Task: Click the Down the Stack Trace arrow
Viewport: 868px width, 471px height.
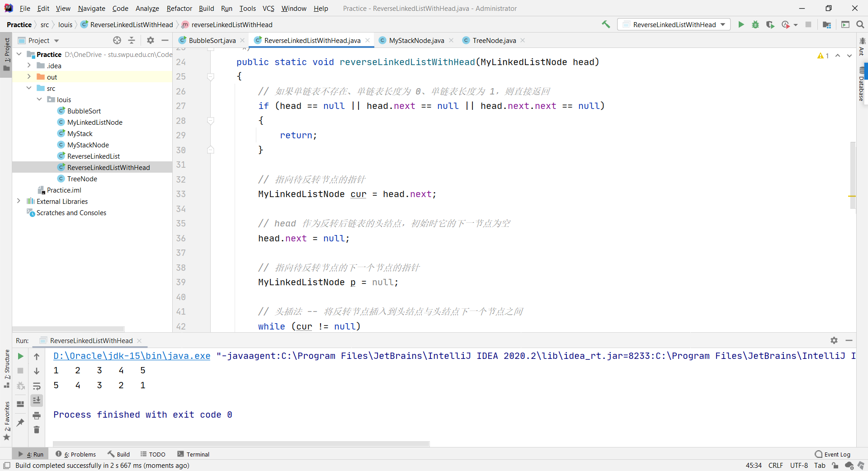Action: tap(37, 371)
